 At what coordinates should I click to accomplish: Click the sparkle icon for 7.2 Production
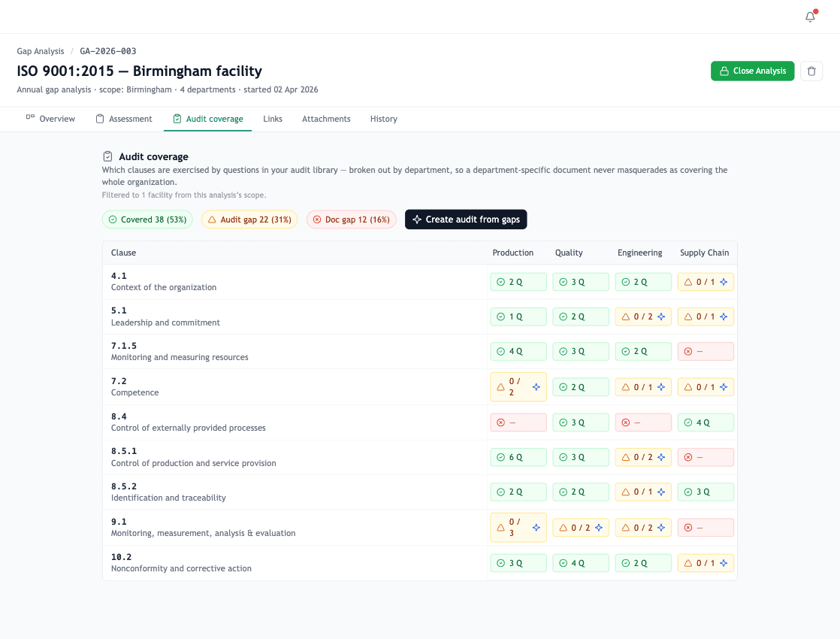point(536,387)
